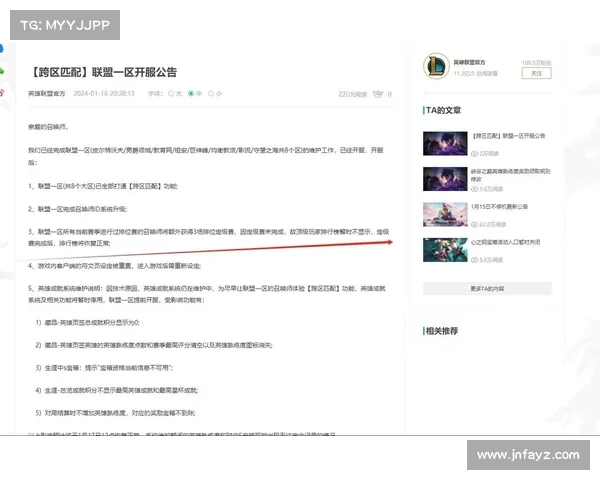This screenshot has height=480, width=600.
Task: Click the thumbs-up like icon beside 0
Action: tap(378, 94)
